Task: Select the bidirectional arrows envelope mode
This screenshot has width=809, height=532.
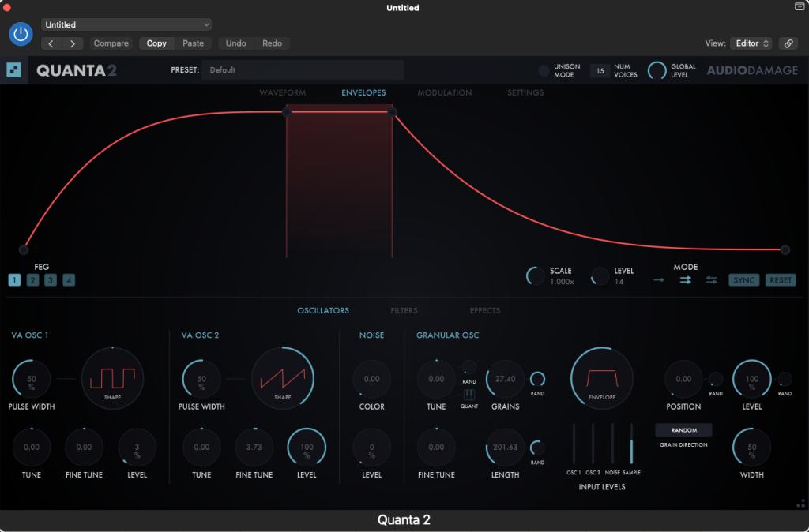Action: click(x=712, y=280)
